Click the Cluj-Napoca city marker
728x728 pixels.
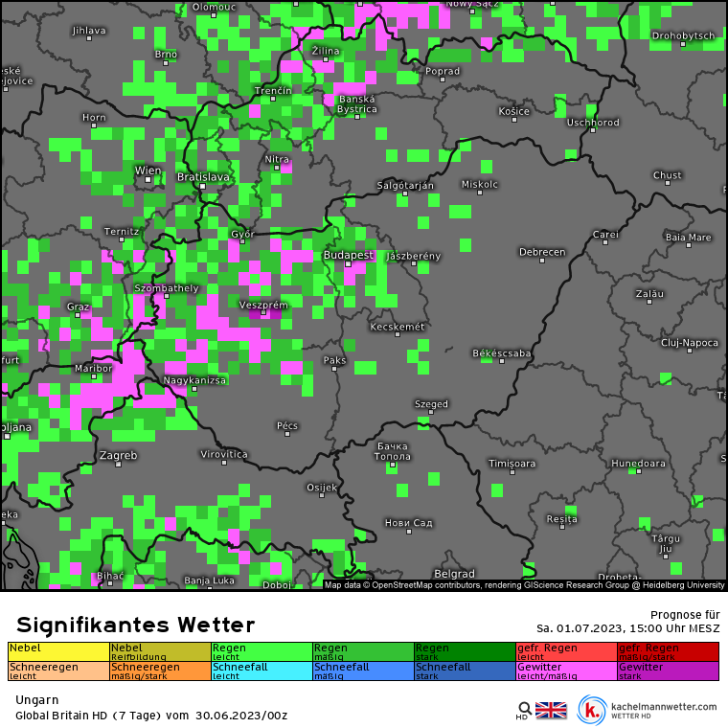point(689,352)
